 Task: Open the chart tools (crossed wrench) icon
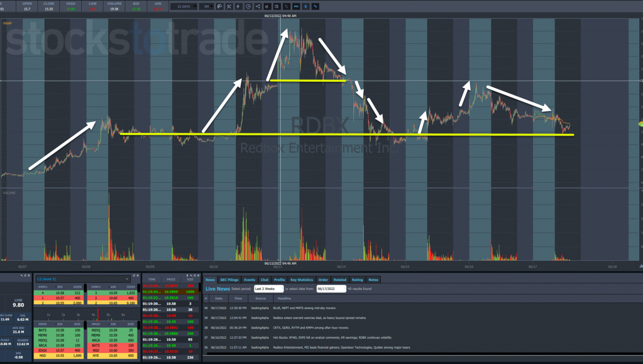[x=229, y=7]
